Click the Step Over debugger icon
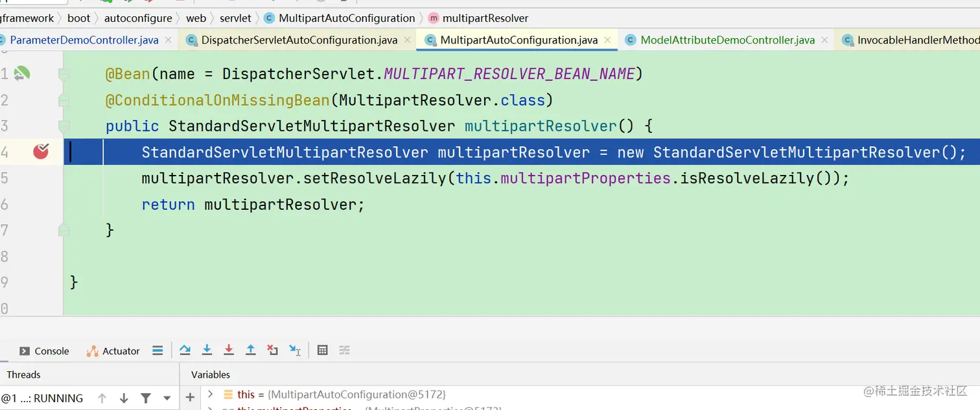This screenshot has height=410, width=980. point(185,350)
